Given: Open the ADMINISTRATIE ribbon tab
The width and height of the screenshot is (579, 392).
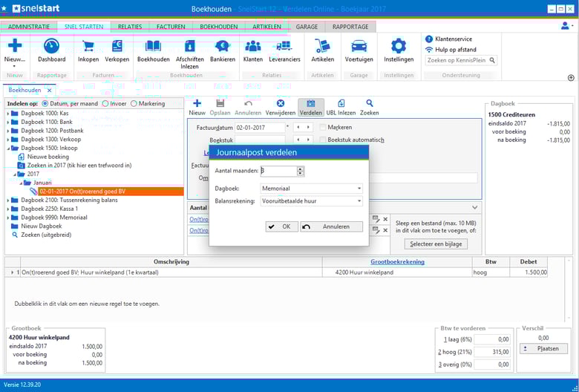Looking at the screenshot, I should click(x=29, y=27).
